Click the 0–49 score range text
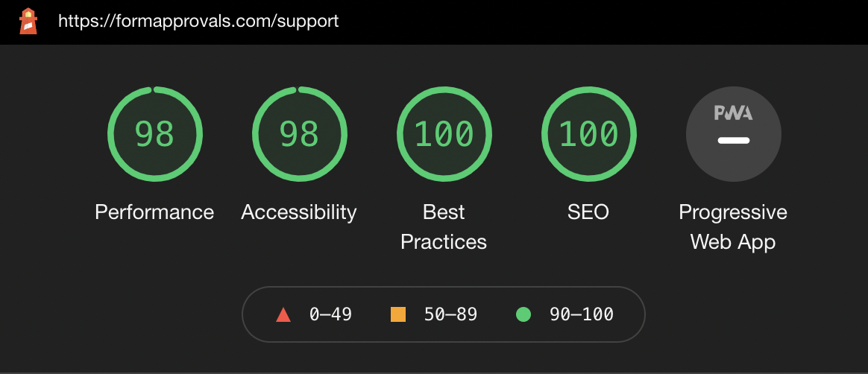 pos(330,314)
